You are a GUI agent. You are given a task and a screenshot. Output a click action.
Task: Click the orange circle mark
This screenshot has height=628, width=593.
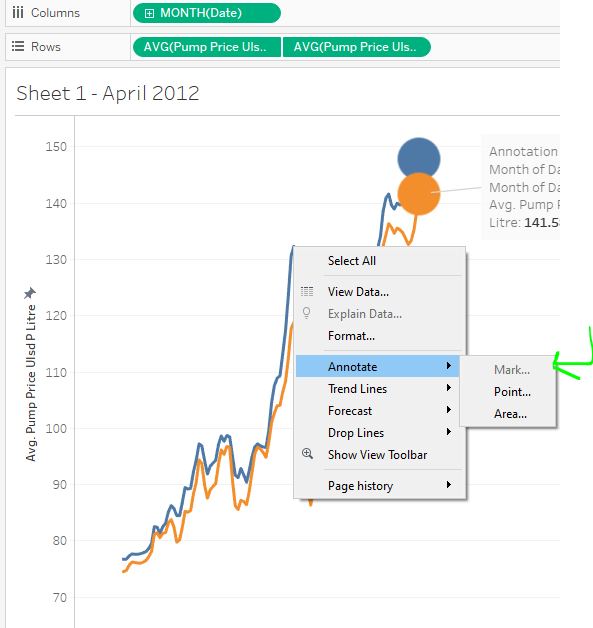419,194
